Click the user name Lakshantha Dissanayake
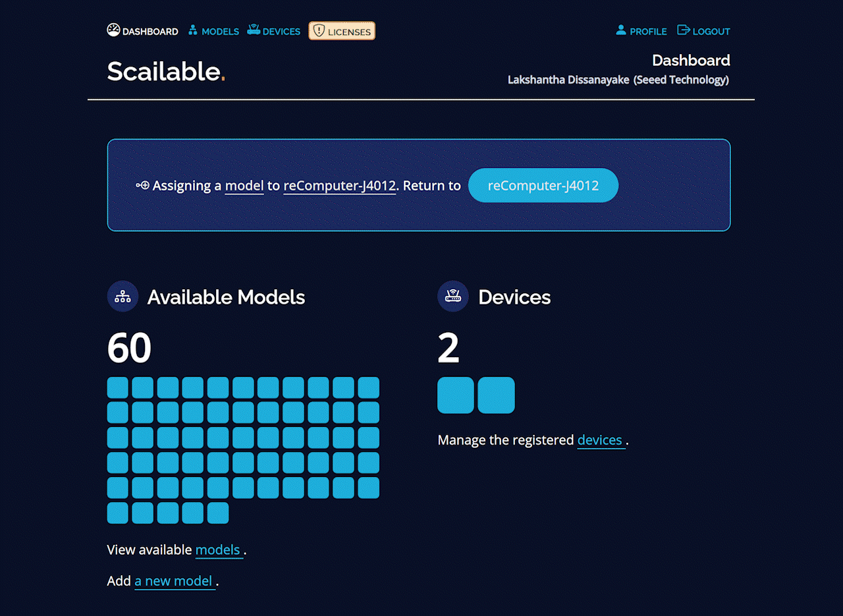 point(568,80)
